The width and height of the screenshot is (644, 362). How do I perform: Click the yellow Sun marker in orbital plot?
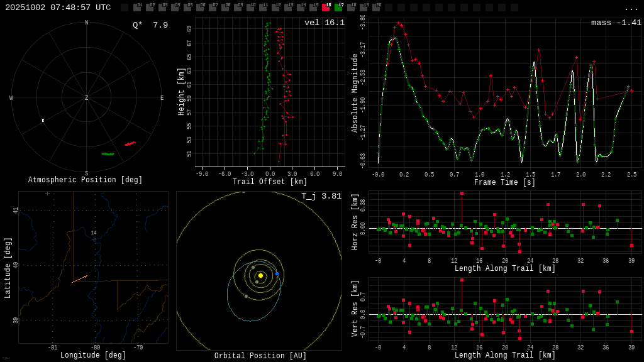click(260, 275)
